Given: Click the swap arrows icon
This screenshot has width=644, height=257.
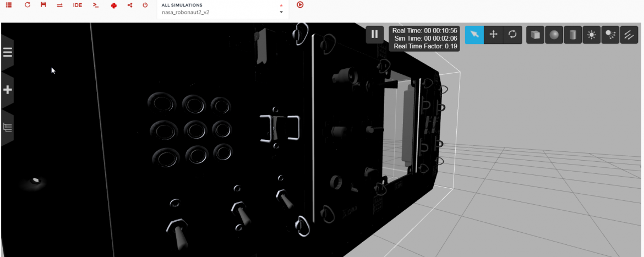Looking at the screenshot, I should tap(59, 6).
